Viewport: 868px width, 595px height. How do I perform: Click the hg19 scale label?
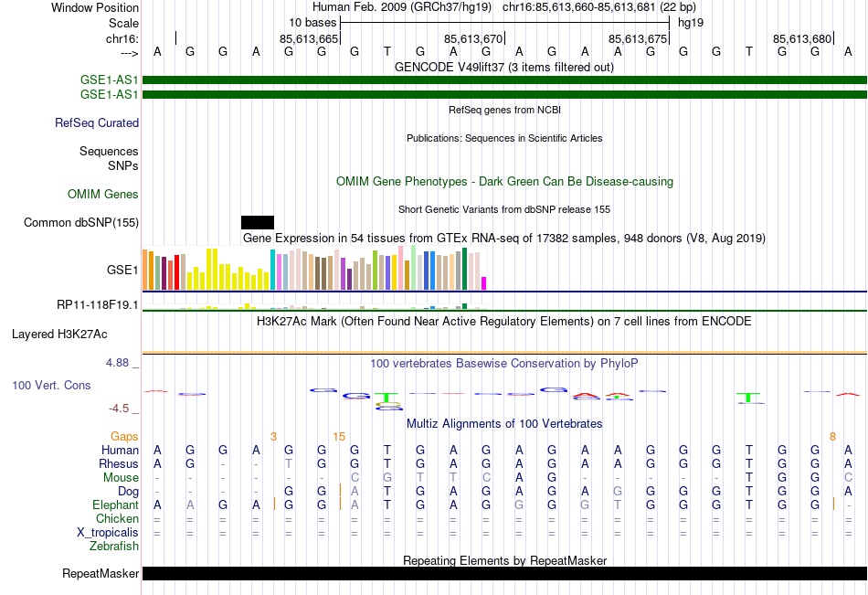(x=691, y=23)
